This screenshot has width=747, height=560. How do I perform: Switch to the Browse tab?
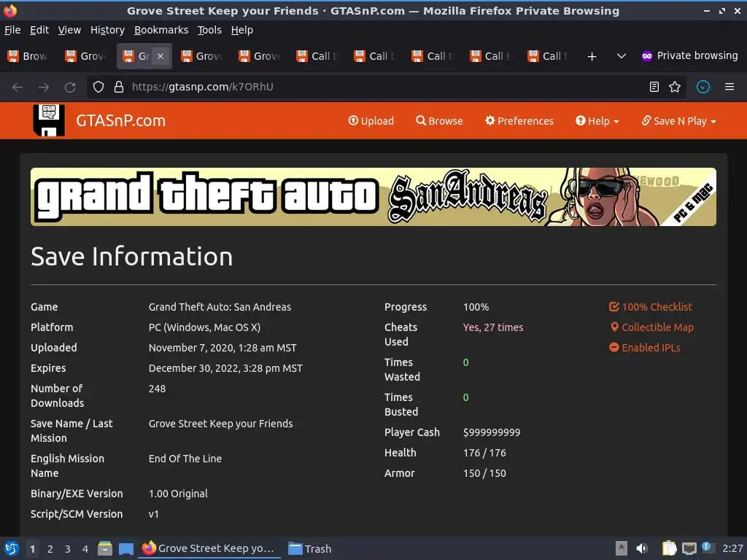click(27, 56)
